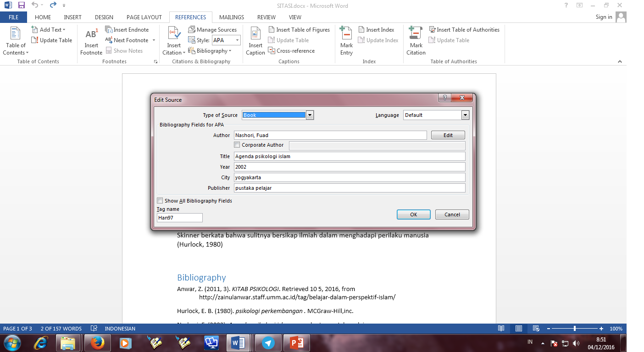Check the Corporate Author checkbox

click(x=237, y=145)
